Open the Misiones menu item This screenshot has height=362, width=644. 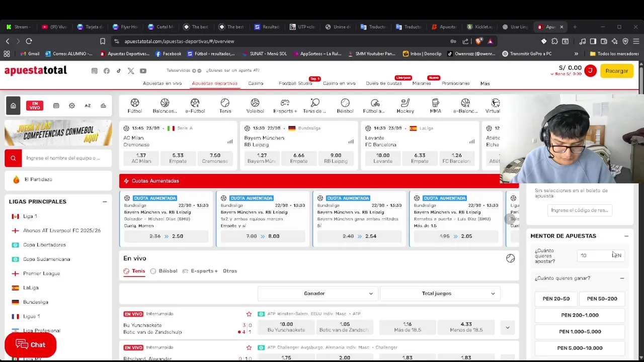(x=422, y=83)
